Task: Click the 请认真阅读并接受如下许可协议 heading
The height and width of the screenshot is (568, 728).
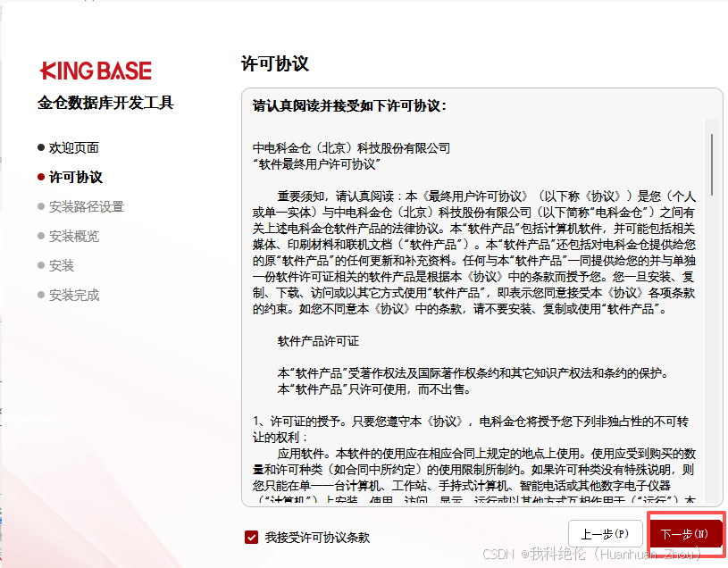Action: coord(349,105)
